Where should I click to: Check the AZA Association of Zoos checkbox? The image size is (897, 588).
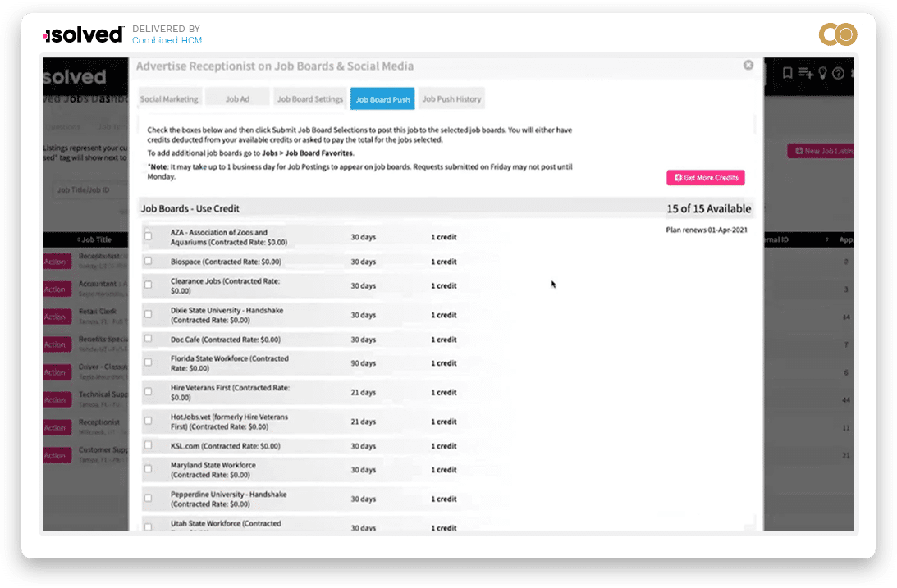tap(149, 235)
